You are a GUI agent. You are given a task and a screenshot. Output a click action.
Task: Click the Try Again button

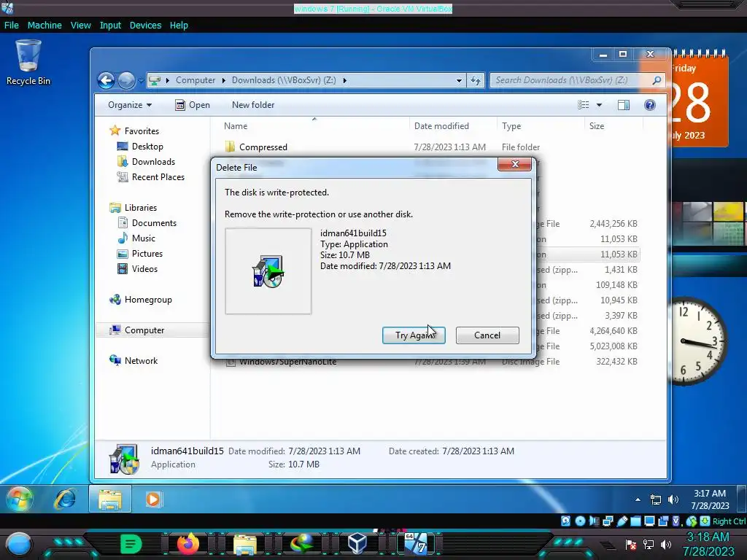pos(414,335)
